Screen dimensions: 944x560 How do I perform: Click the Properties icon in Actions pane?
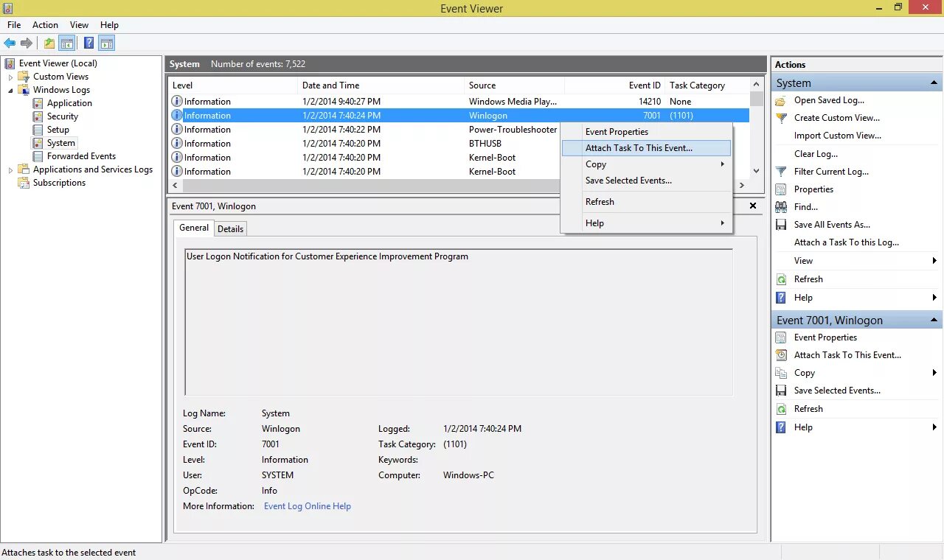coord(781,189)
